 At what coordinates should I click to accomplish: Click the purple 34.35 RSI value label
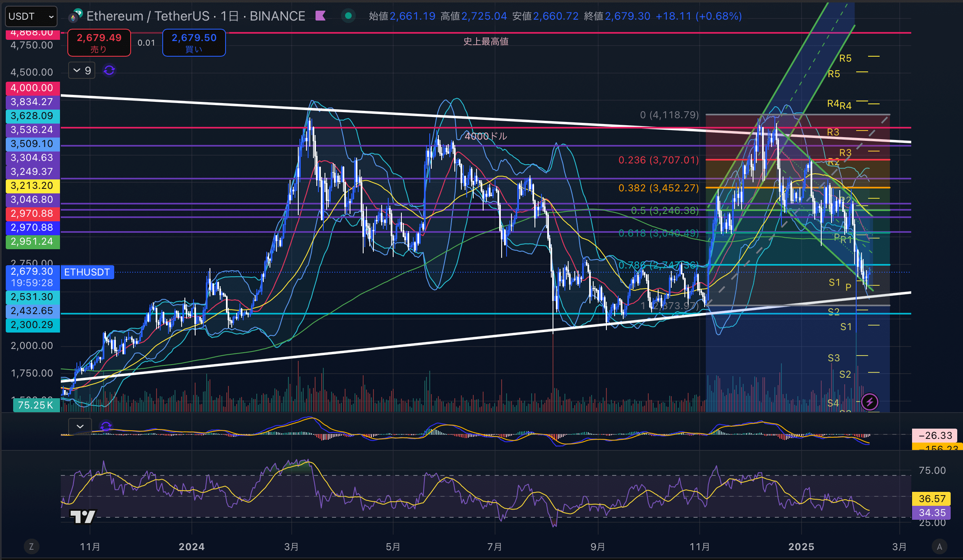tap(932, 513)
